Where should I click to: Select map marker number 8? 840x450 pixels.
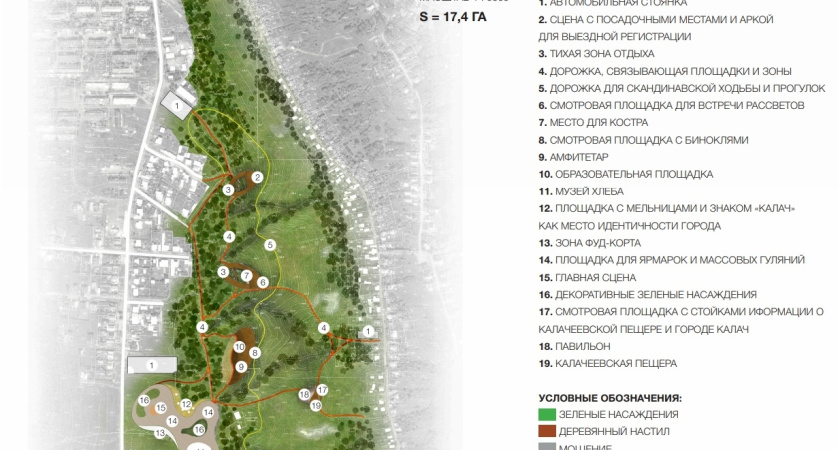pyautogui.click(x=255, y=353)
